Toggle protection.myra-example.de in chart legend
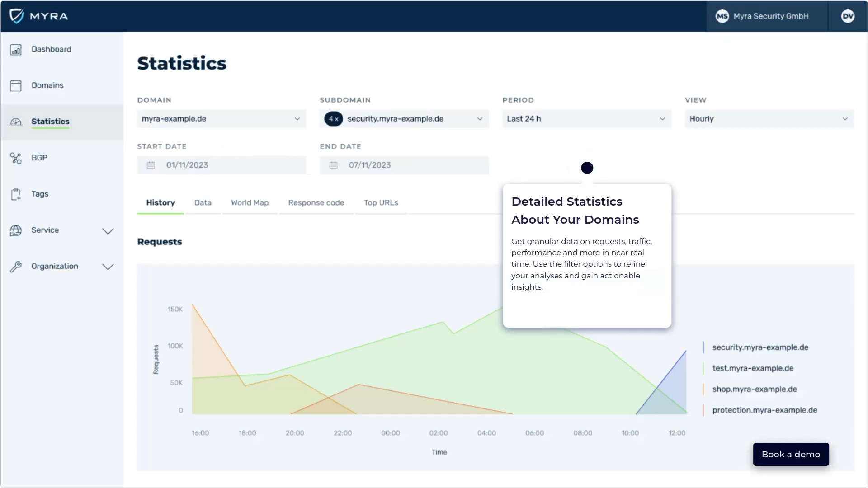Image resolution: width=868 pixels, height=488 pixels. [x=765, y=410]
